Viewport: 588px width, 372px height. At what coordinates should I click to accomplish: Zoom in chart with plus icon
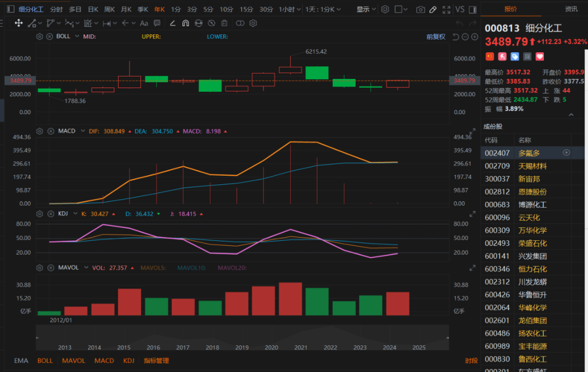(x=475, y=37)
